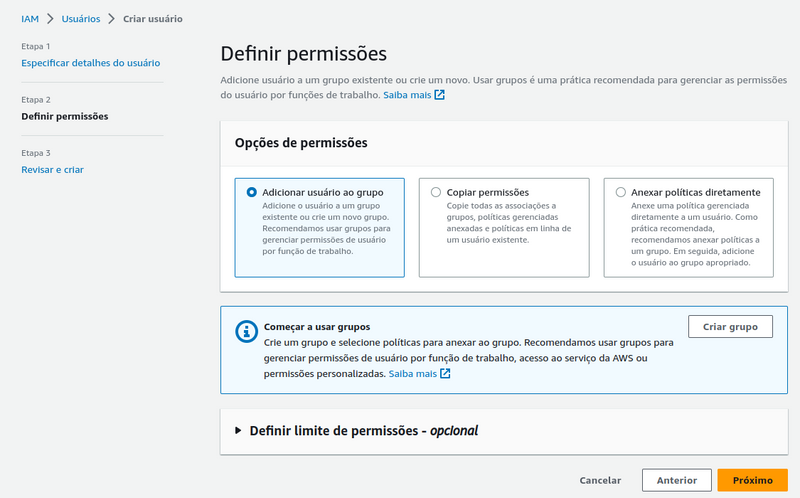Open step Especificar detalhes do usuário
The height and width of the screenshot is (498, 800).
tap(90, 63)
